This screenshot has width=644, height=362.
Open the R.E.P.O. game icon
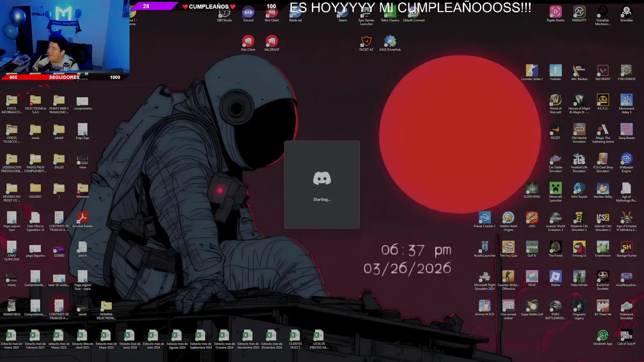[x=603, y=102]
